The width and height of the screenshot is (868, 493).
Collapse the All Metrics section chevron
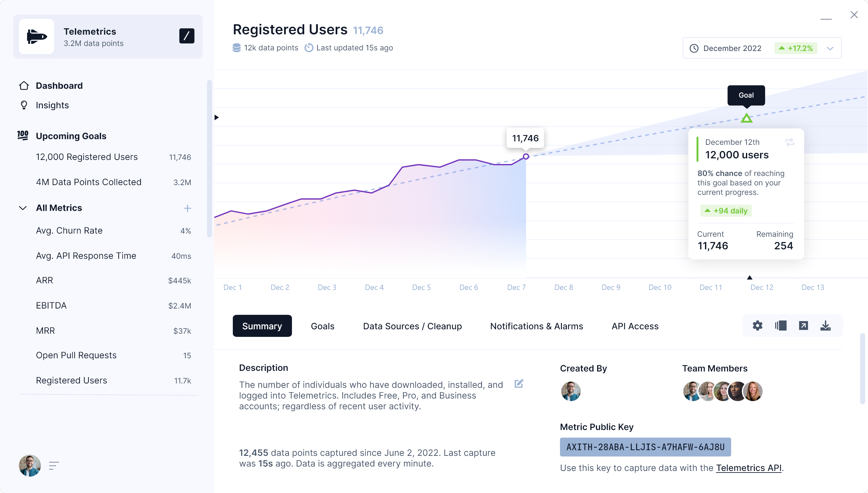pos(23,208)
